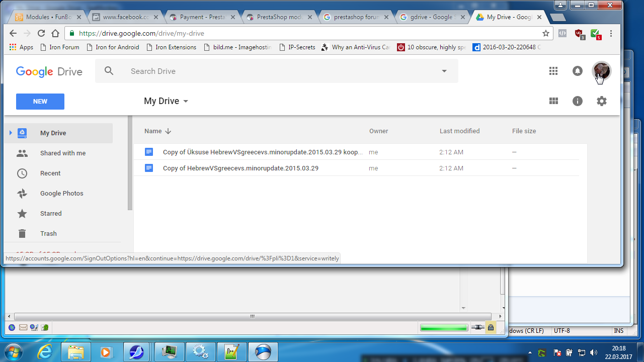Select My Drive in the sidebar

coord(58,133)
